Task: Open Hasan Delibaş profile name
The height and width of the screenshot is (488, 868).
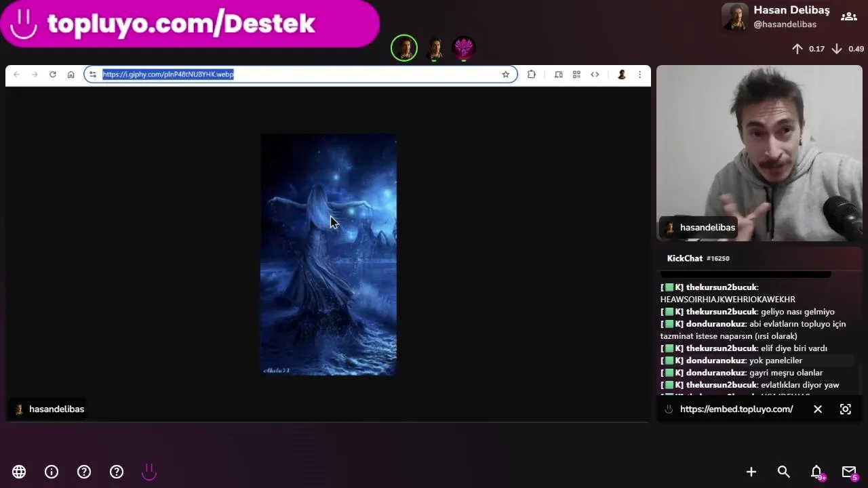Action: pyautogui.click(x=791, y=10)
